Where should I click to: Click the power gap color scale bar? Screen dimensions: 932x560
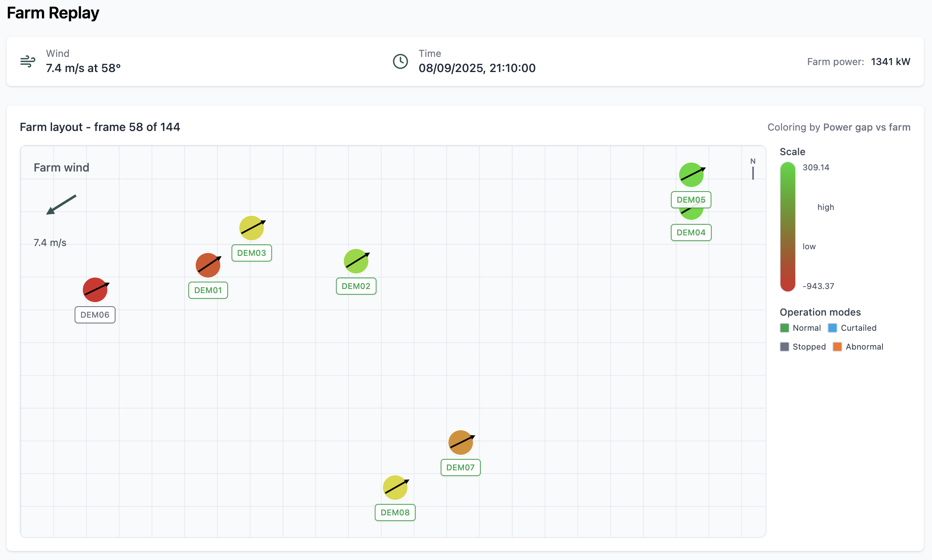(x=788, y=227)
